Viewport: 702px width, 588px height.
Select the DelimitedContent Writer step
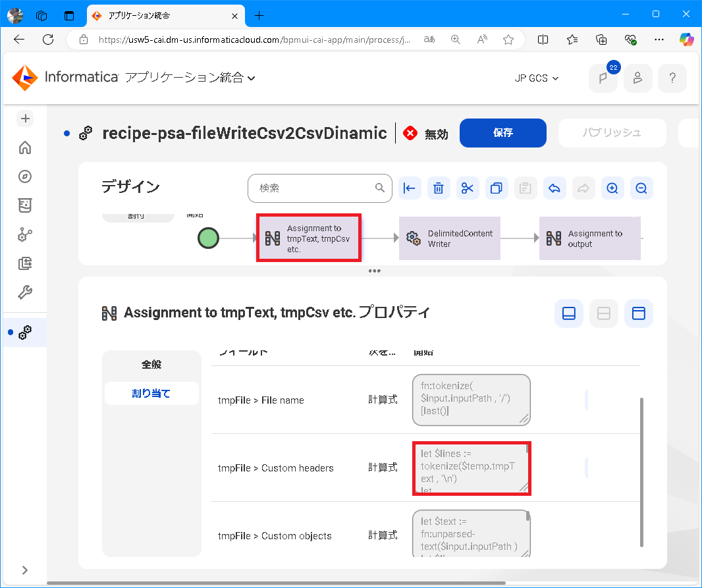[x=450, y=238]
